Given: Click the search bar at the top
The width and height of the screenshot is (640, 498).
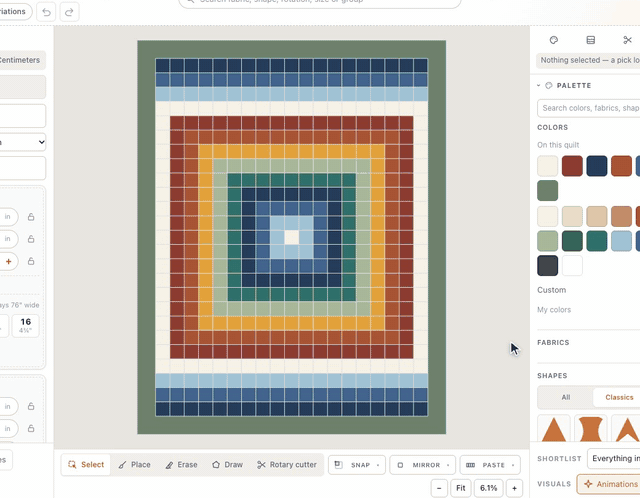Looking at the screenshot, I should pyautogui.click(x=320, y=2).
